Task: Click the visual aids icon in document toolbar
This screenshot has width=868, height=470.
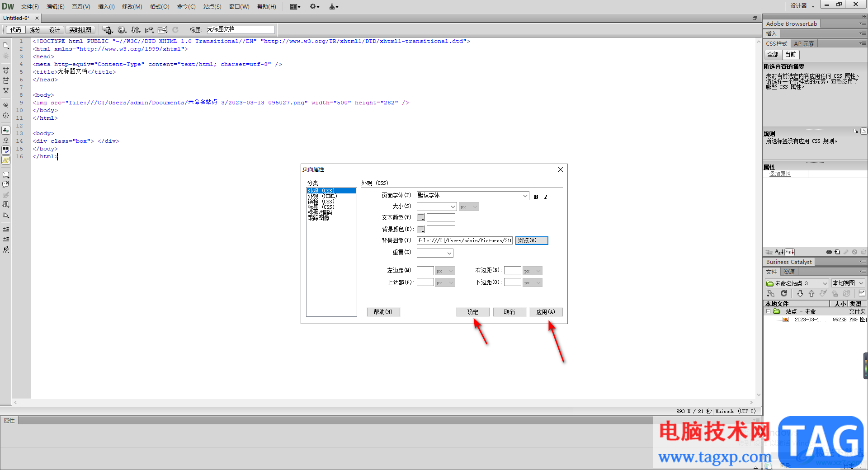Action: coord(149,30)
